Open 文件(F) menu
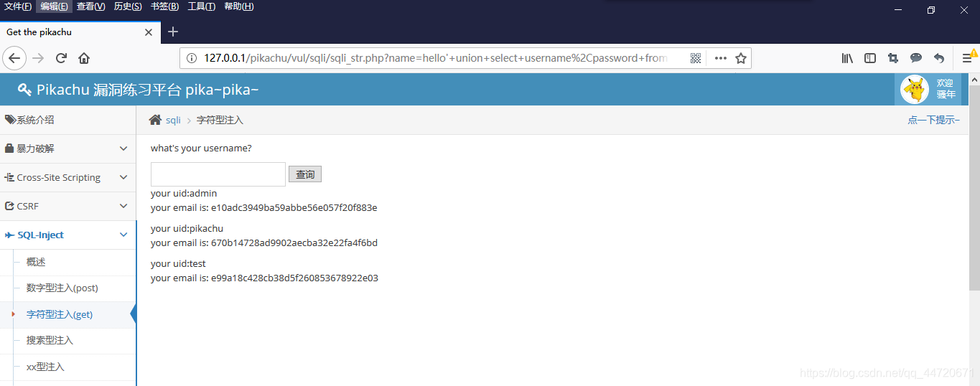 (x=18, y=6)
